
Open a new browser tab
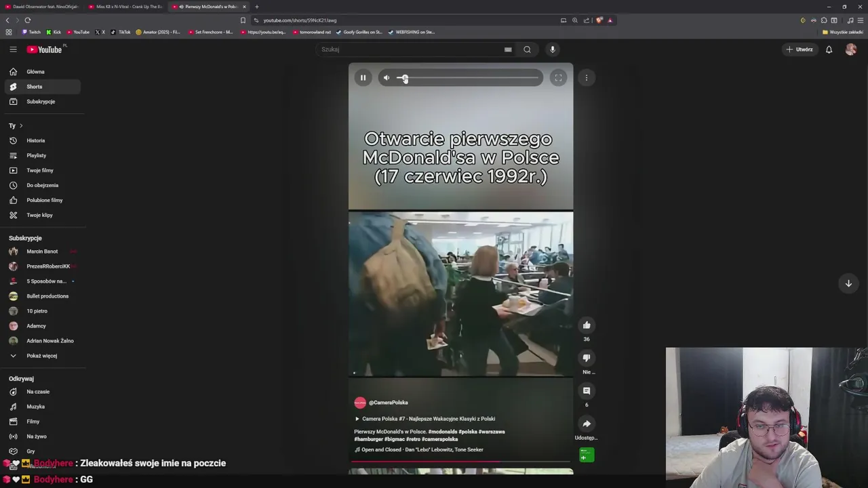(x=257, y=7)
